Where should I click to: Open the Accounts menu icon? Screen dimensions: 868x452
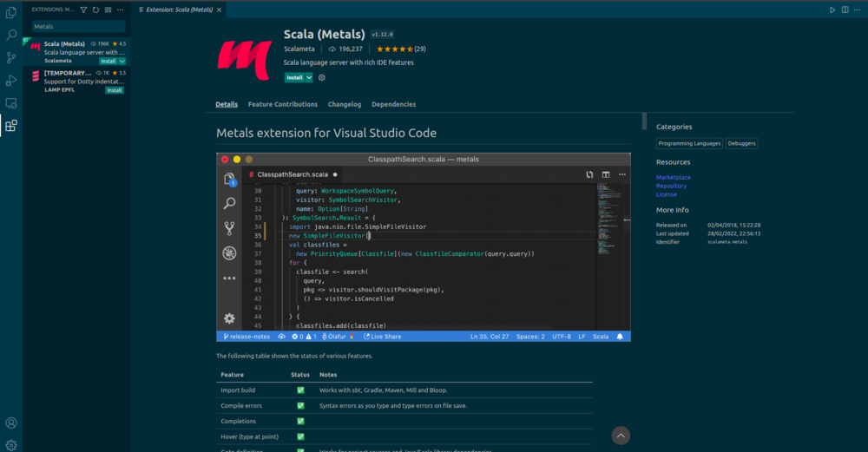(x=11, y=423)
